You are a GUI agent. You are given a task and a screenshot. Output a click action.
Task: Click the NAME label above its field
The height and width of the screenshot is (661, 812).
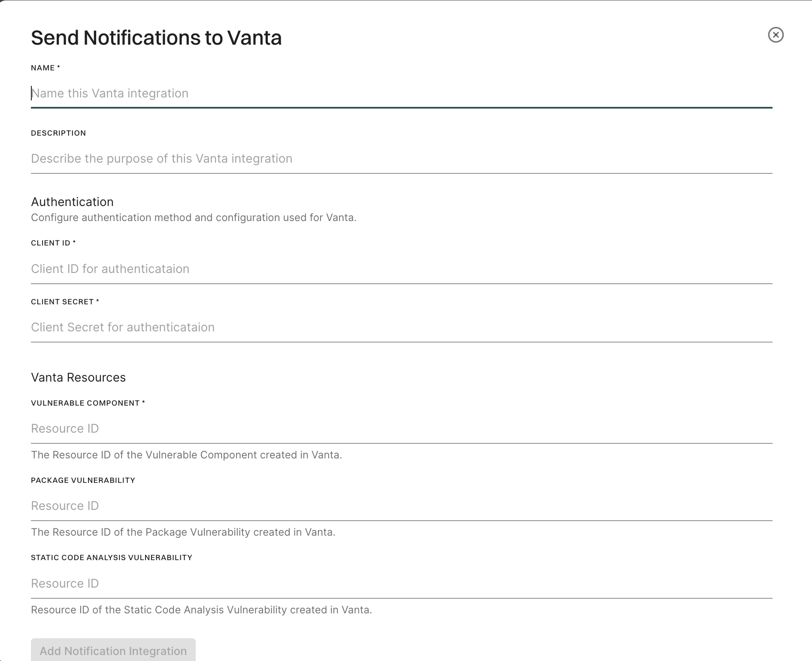pos(45,67)
